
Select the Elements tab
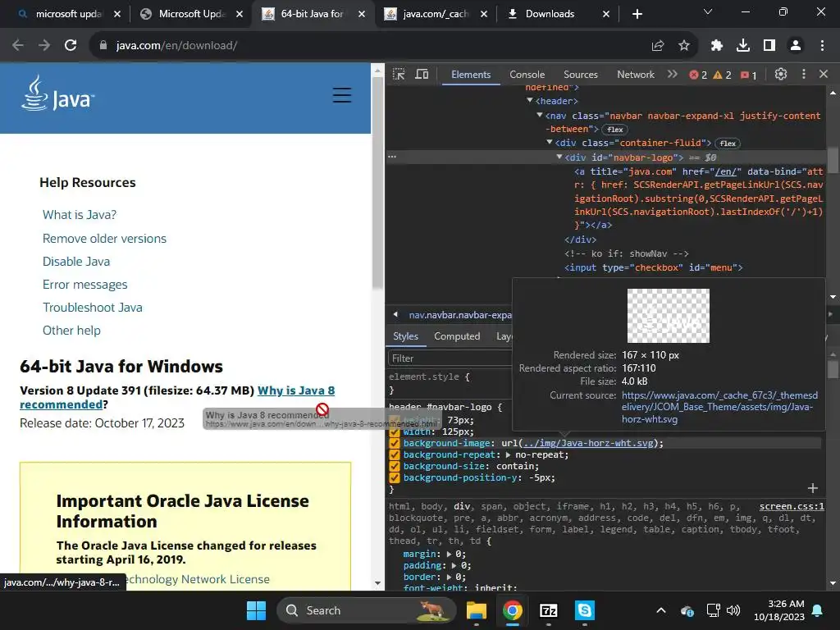click(471, 75)
